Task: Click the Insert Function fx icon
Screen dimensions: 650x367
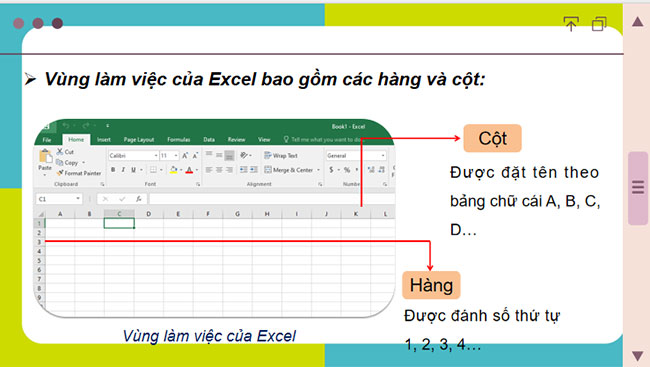Action: point(138,199)
